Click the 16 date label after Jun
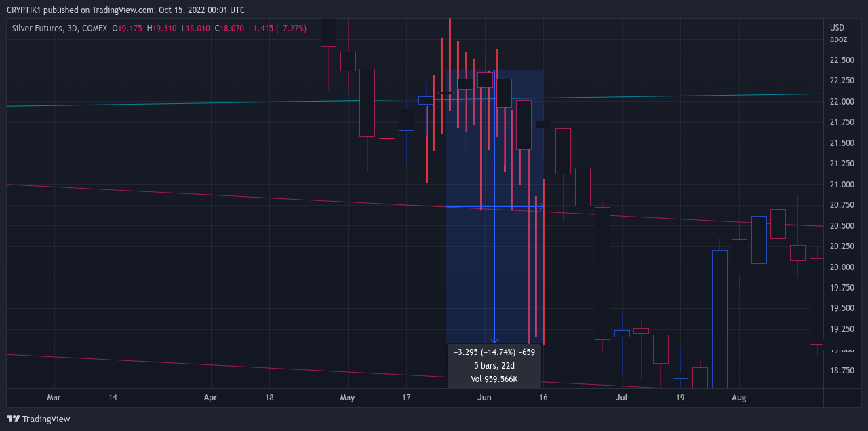This screenshot has width=868, height=431. pos(543,398)
